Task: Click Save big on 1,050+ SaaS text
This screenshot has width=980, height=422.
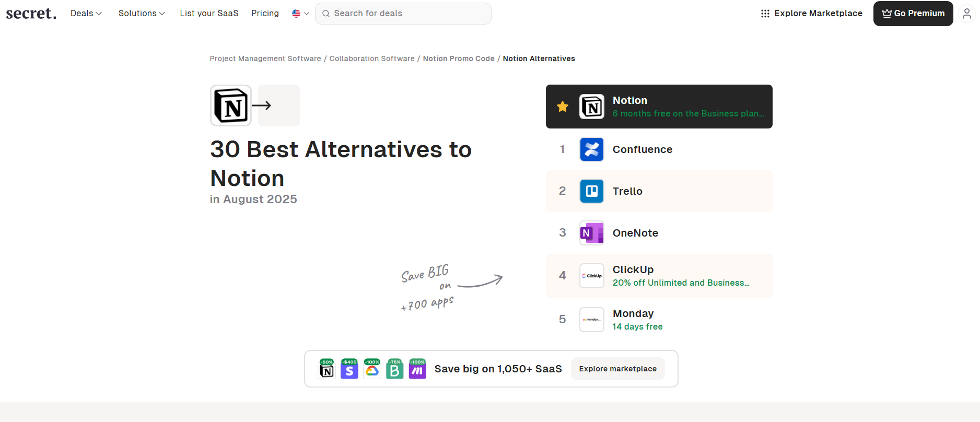Action: click(498, 369)
